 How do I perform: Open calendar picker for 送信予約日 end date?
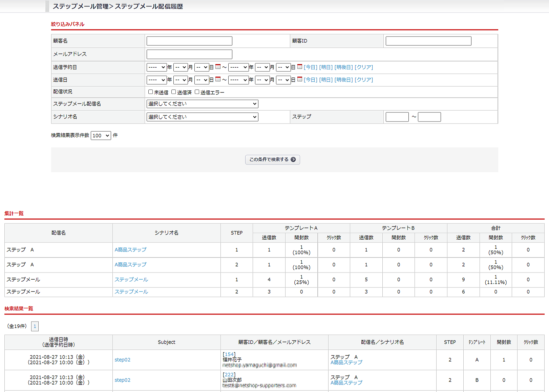click(x=299, y=67)
